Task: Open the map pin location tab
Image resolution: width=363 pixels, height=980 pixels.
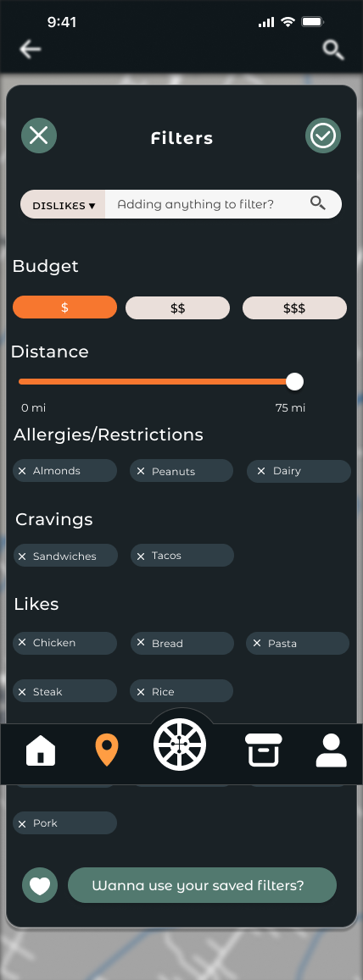Action: (107, 750)
